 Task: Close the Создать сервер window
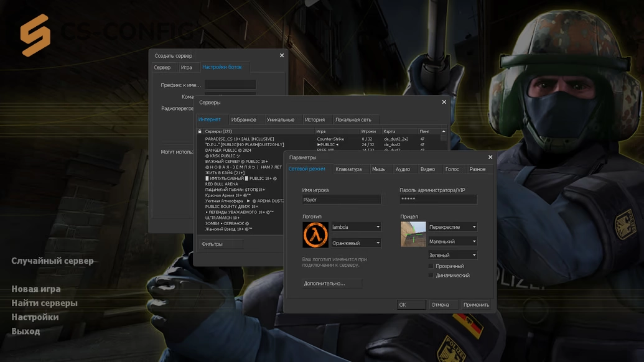coord(282,55)
